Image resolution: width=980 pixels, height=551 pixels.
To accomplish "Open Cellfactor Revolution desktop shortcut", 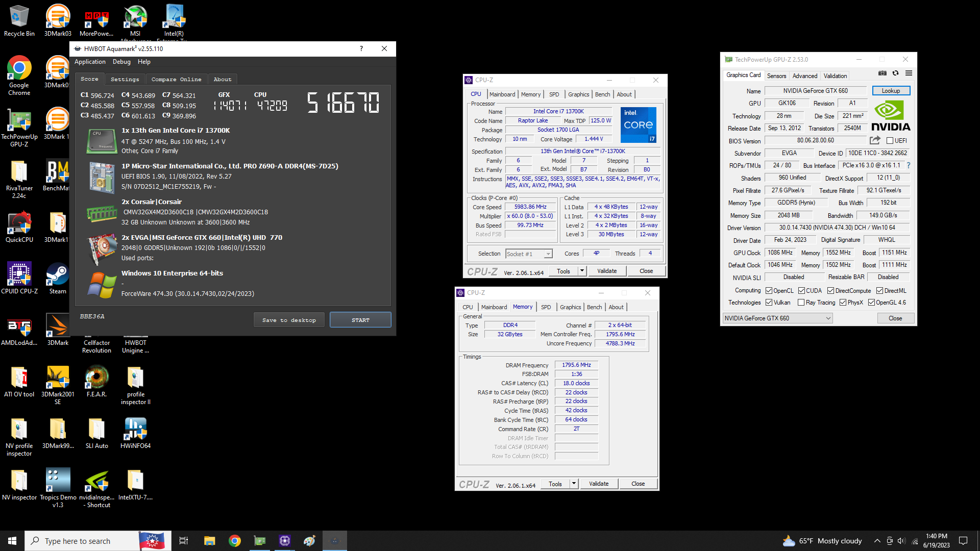I will tap(96, 346).
